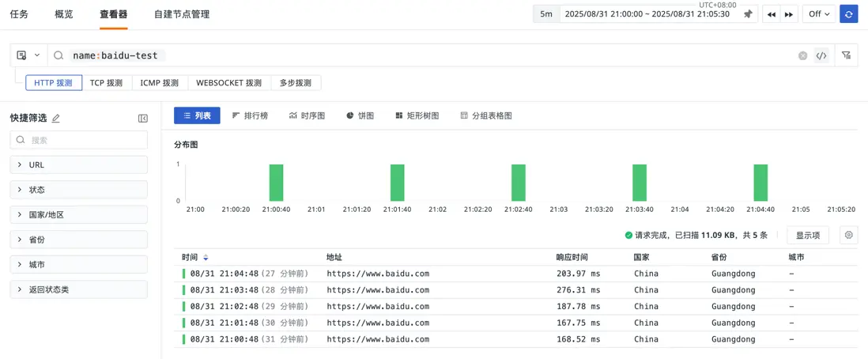Screen dimensions: 868x359
Task: Click the 显示项 button
Action: (807, 236)
